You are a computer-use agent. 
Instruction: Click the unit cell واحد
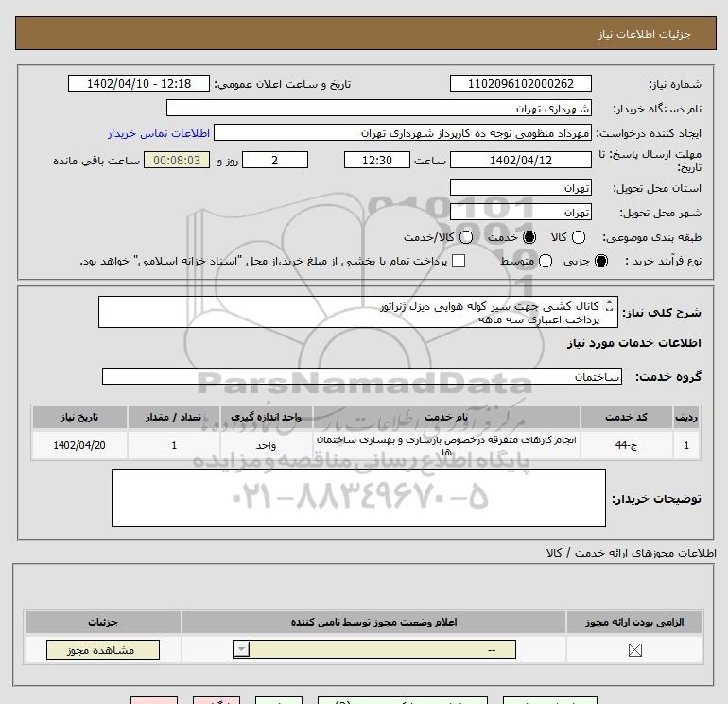click(266, 445)
